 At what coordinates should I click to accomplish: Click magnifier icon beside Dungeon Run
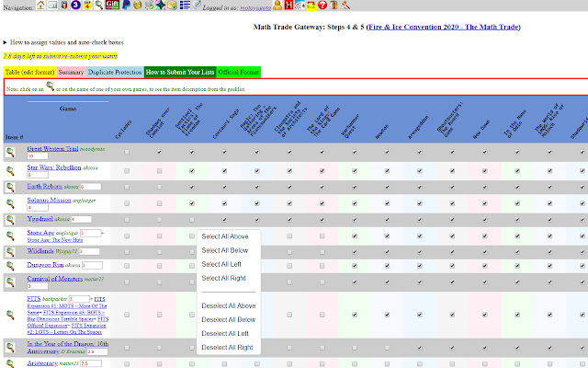coord(10,266)
